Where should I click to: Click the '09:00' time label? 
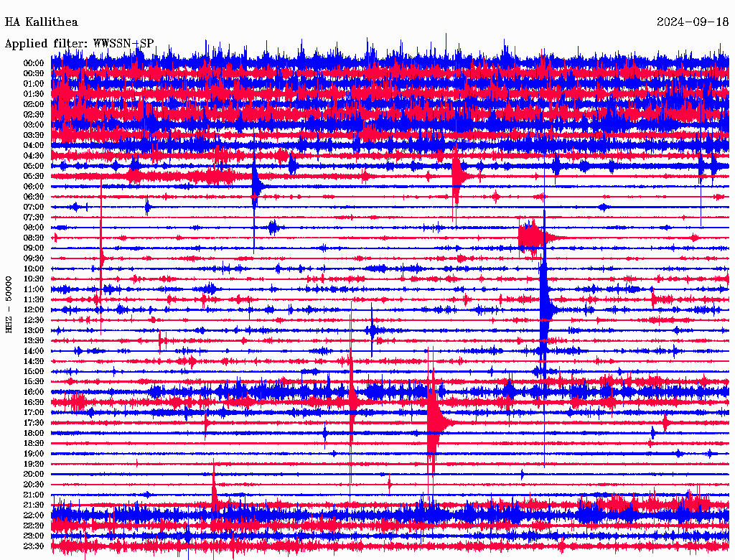click(x=34, y=248)
